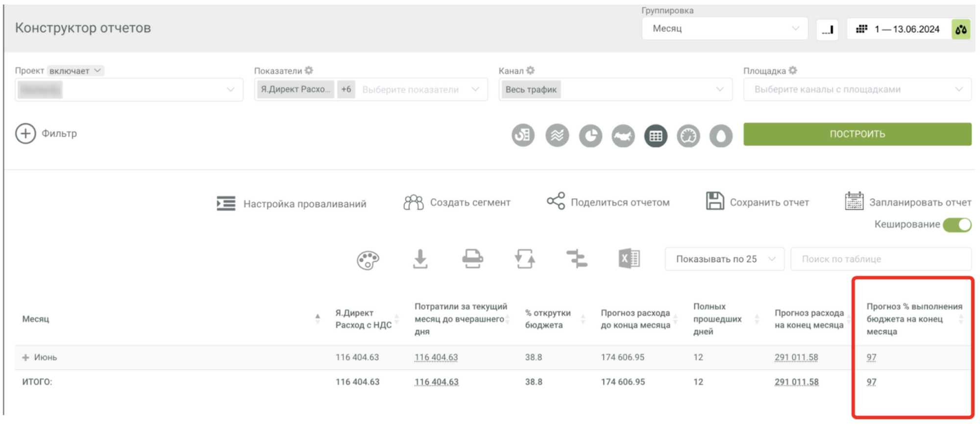Select the table view icon
The width and height of the screenshot is (980, 425).
(x=656, y=136)
